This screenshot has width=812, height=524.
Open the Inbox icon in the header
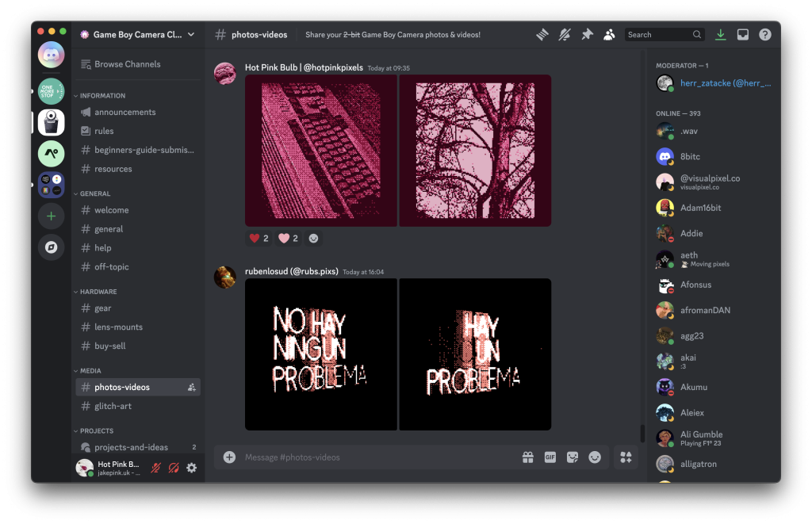pyautogui.click(x=743, y=35)
